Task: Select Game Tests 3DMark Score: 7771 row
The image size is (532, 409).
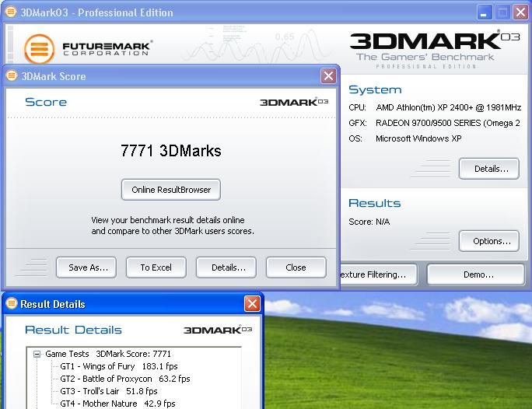Action: (x=108, y=354)
